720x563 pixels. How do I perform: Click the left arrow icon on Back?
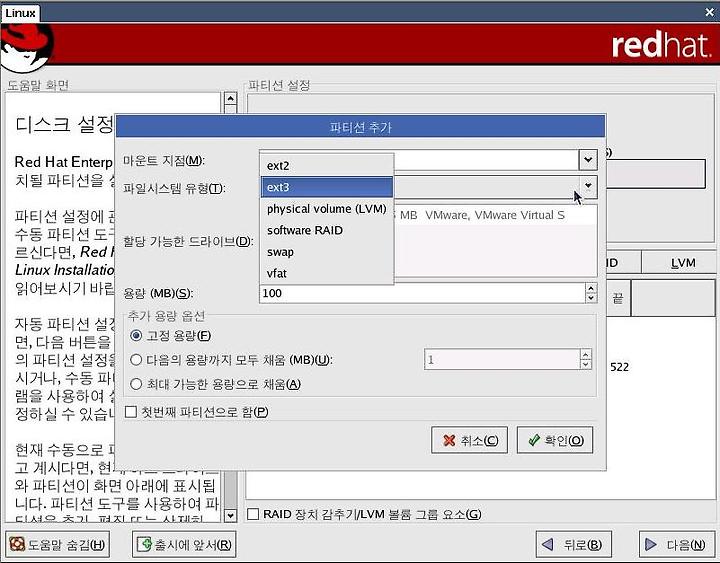[x=547, y=545]
